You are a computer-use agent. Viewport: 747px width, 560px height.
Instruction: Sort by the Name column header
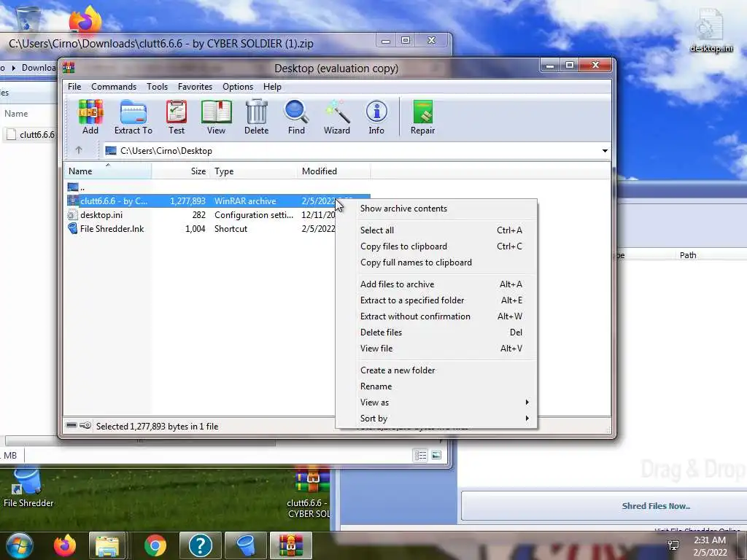coord(108,171)
